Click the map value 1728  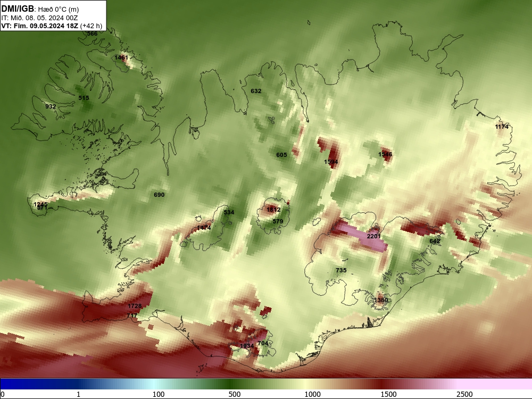click(x=135, y=306)
